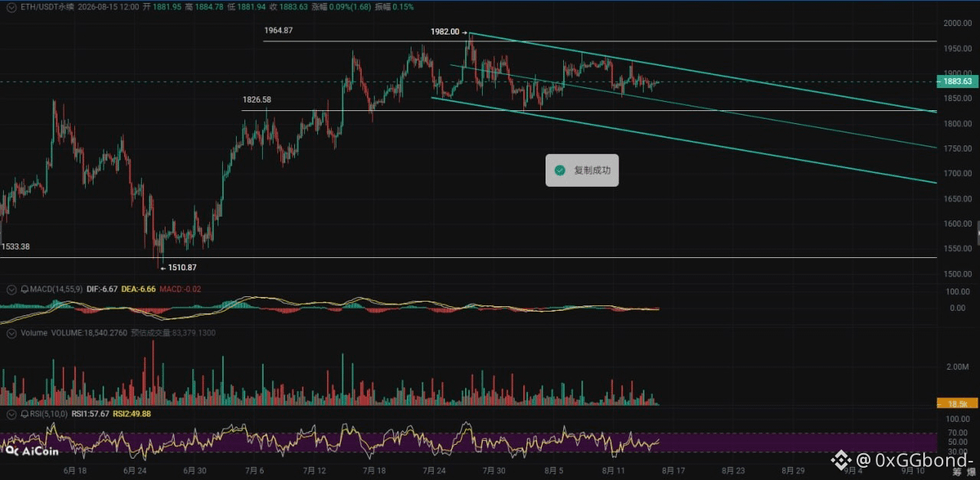Click the 1500.00 price axis label
The image size is (980, 480).
point(956,273)
